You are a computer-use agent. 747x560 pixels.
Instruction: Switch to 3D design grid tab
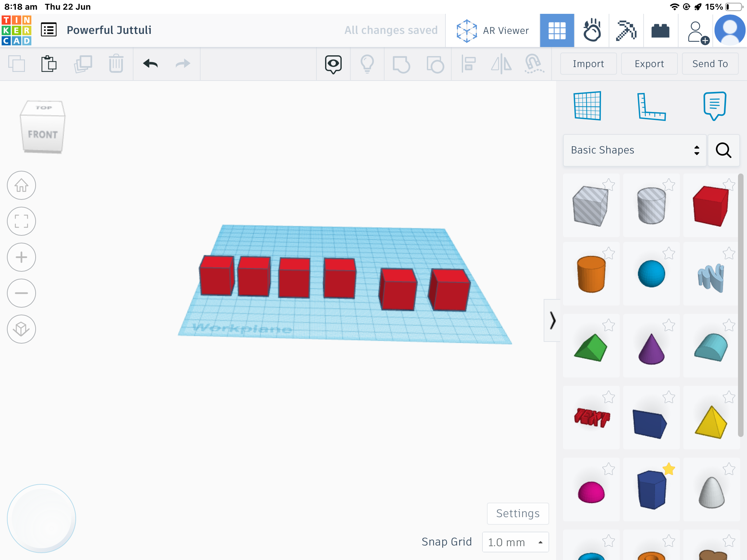pos(557,30)
